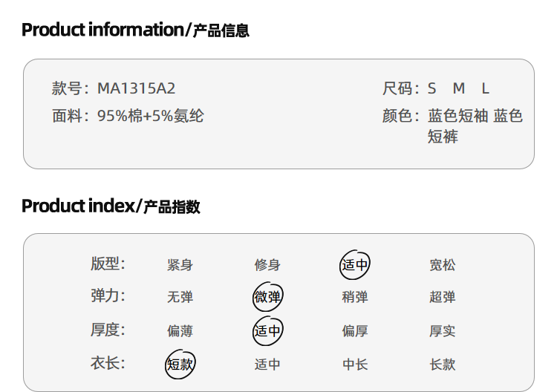Choose the 厚实 thickness option
Image resolution: width=557 pixels, height=392 pixels.
pos(442,331)
